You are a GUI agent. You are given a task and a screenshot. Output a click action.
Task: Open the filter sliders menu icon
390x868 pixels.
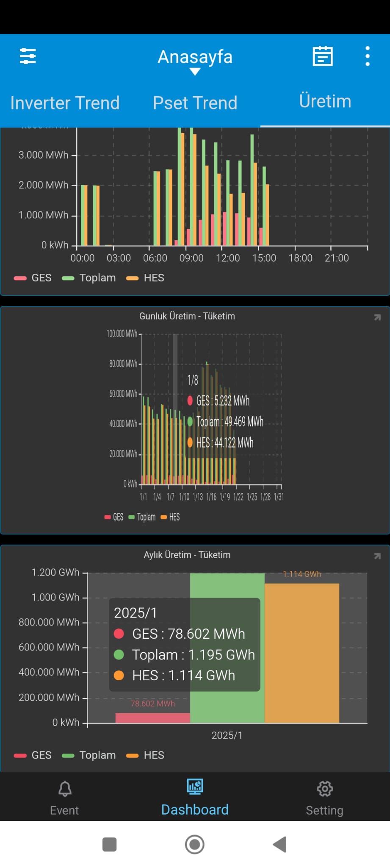(28, 56)
